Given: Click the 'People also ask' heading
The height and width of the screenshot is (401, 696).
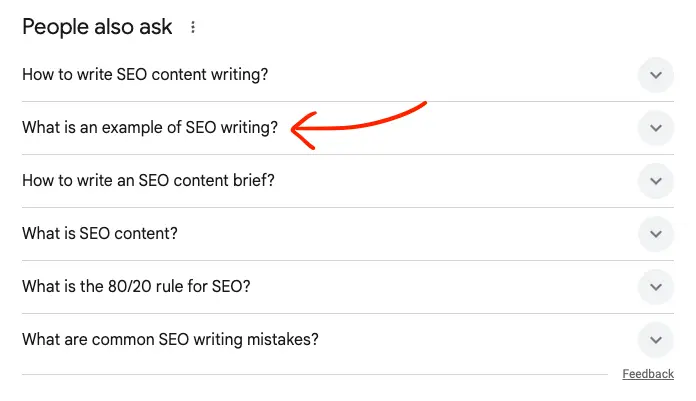Looking at the screenshot, I should coord(97,27).
